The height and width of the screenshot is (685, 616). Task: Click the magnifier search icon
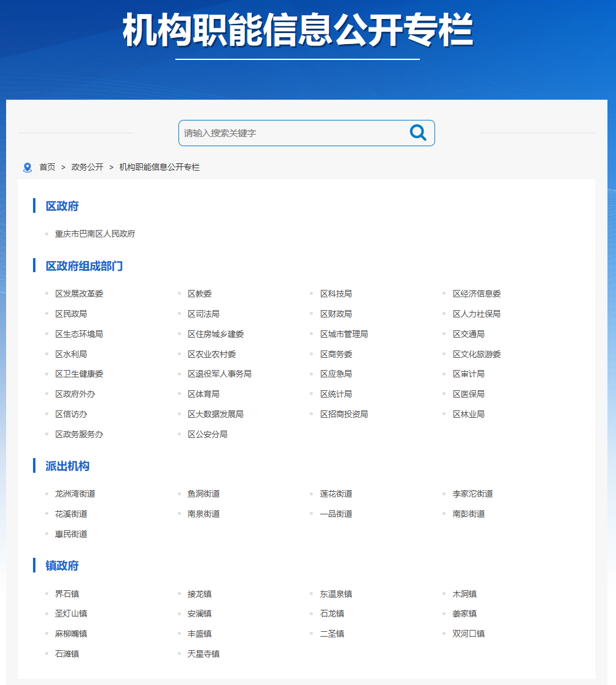point(418,132)
